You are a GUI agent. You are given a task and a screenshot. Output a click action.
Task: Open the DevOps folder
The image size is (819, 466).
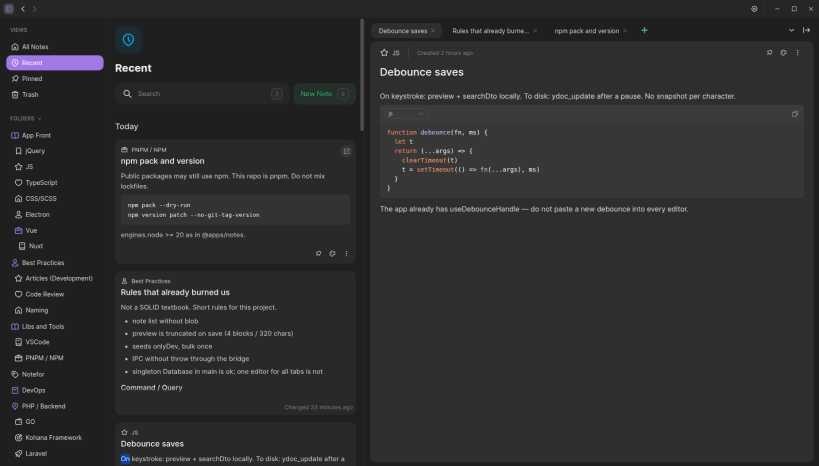[x=54, y=390]
